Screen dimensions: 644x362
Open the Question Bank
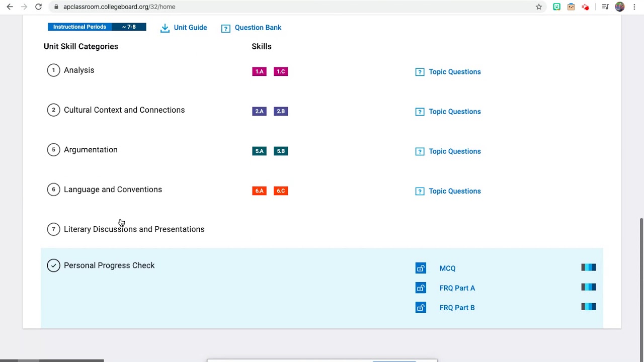point(251,28)
